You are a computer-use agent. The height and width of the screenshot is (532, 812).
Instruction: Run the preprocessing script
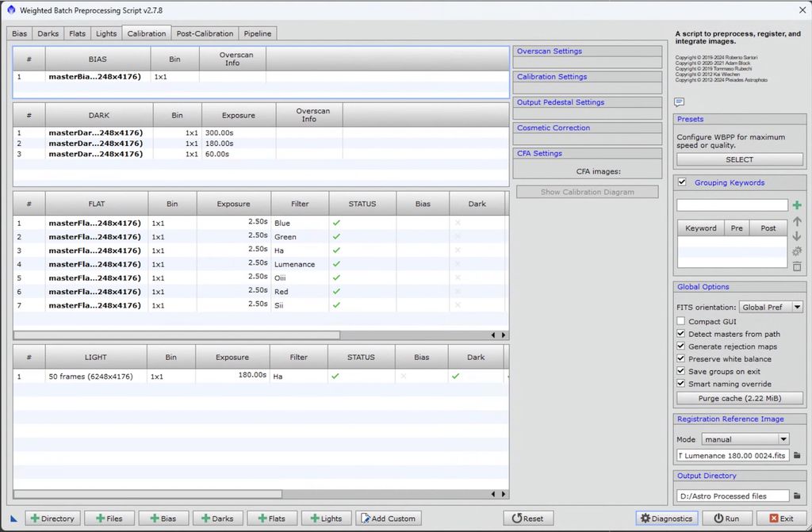[726, 519]
